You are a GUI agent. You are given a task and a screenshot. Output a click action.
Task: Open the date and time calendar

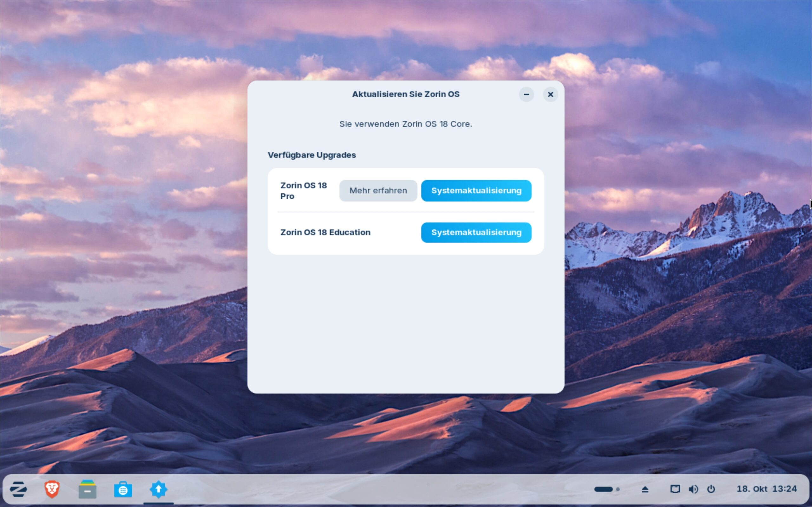tap(766, 489)
